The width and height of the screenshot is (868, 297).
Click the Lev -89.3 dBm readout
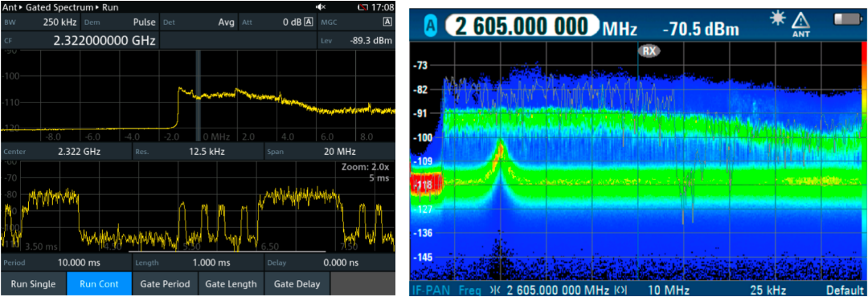point(357,40)
